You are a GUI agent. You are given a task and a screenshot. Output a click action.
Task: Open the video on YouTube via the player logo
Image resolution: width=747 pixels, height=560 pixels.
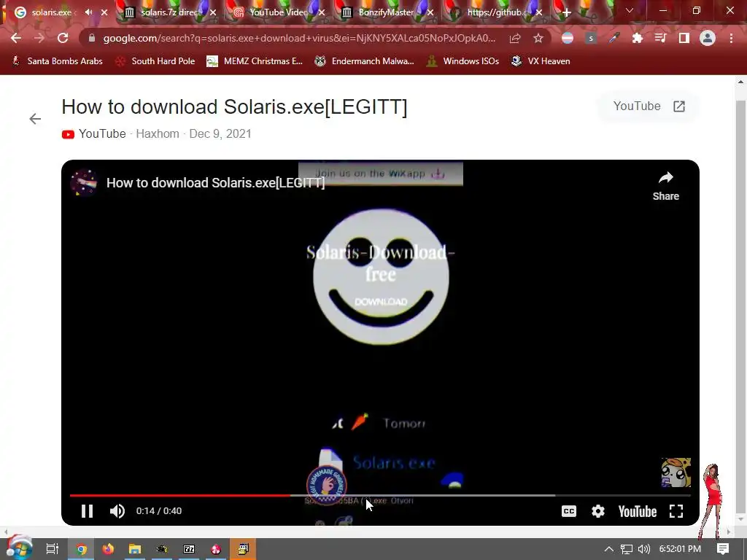pyautogui.click(x=638, y=511)
